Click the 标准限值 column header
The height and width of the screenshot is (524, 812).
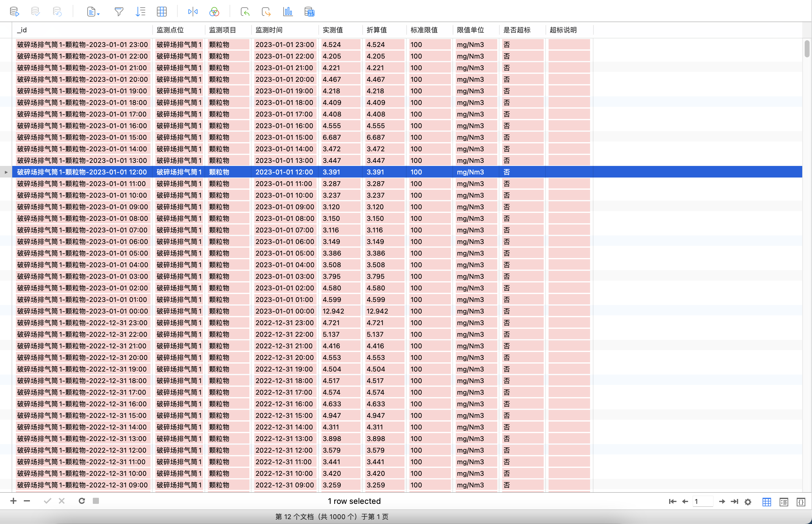(429, 30)
